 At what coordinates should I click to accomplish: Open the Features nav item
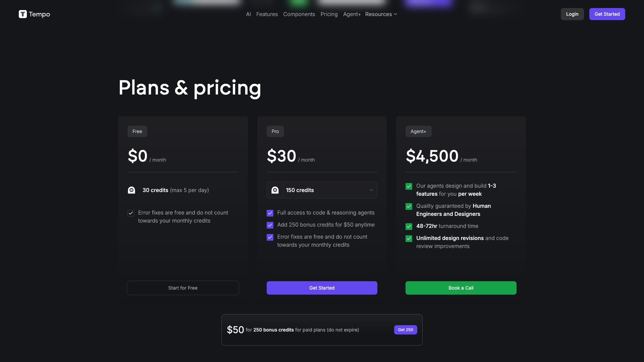coord(267,14)
